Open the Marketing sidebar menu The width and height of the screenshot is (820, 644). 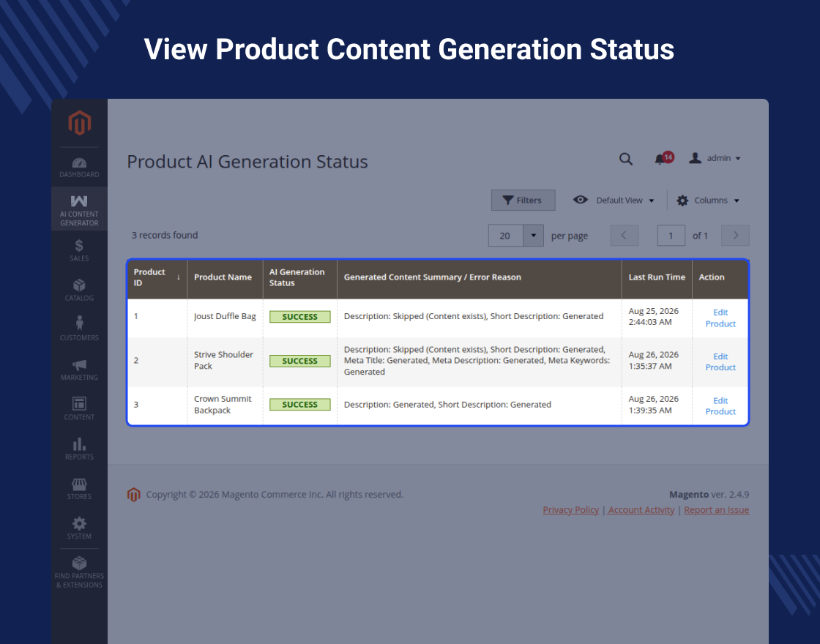(x=79, y=369)
